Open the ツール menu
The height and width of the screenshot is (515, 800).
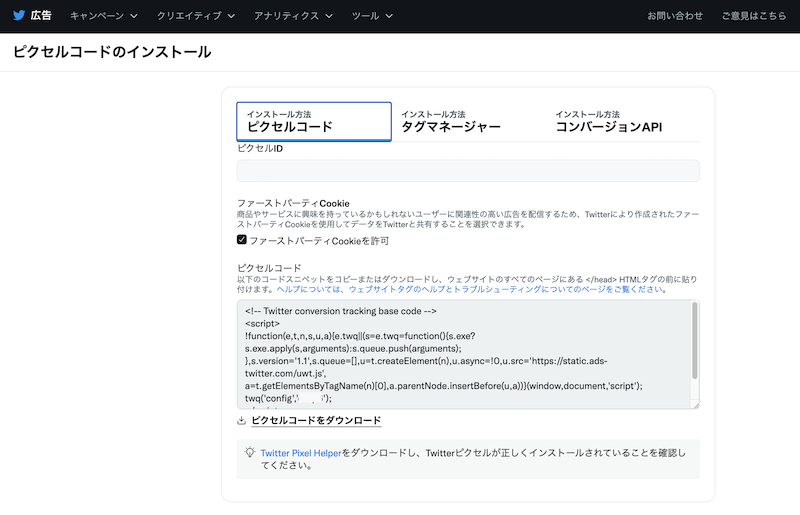pyautogui.click(x=372, y=16)
